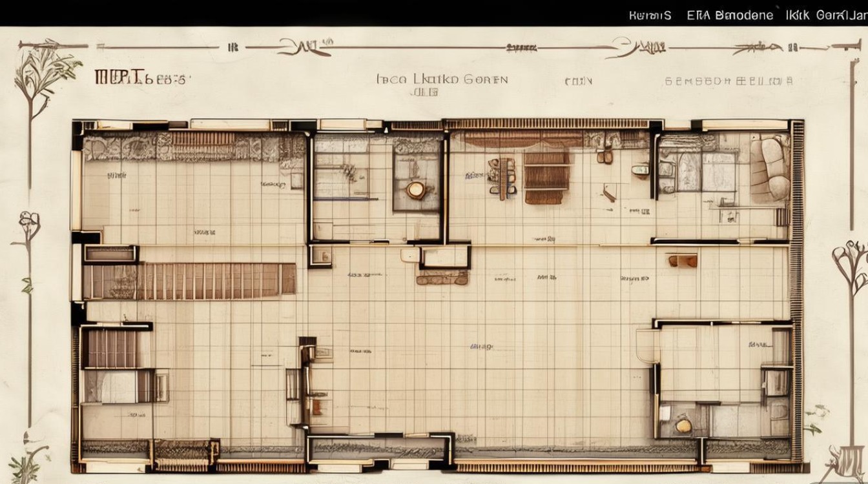Screen dimensions: 868x484
Task: Select the striped cabinet in bottom-left room
Action: (x=112, y=348)
